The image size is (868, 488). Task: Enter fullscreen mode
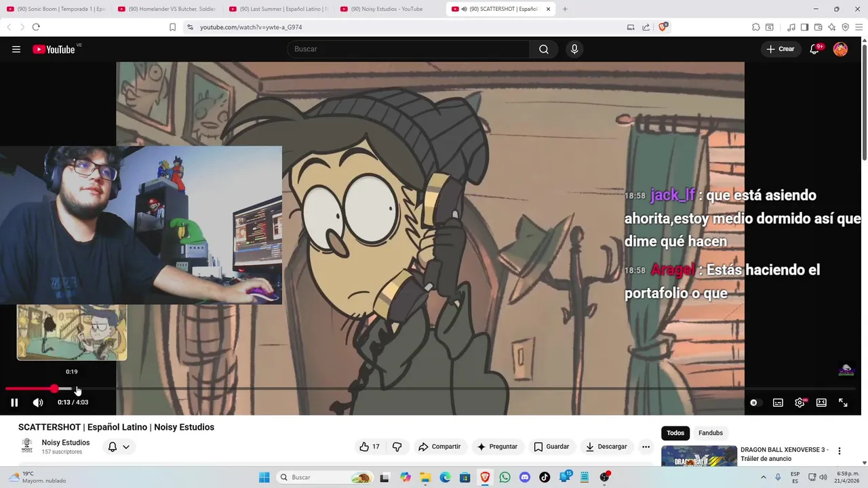(843, 403)
